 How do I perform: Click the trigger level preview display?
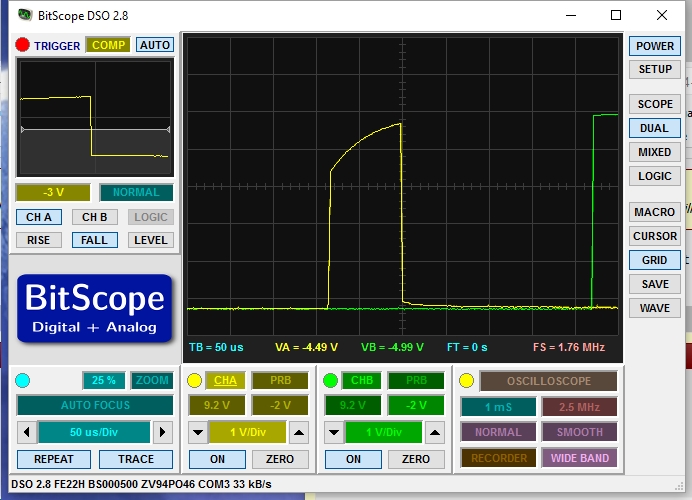click(x=94, y=117)
